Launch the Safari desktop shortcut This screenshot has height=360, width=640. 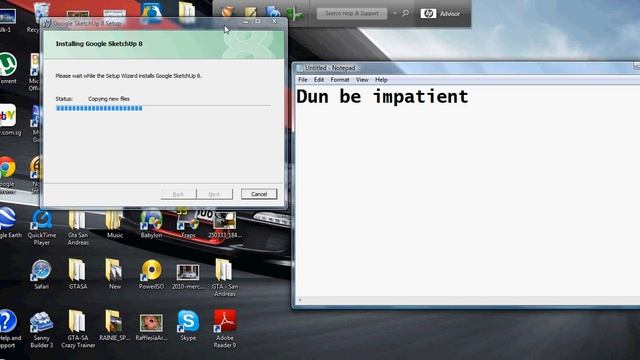[x=41, y=270]
